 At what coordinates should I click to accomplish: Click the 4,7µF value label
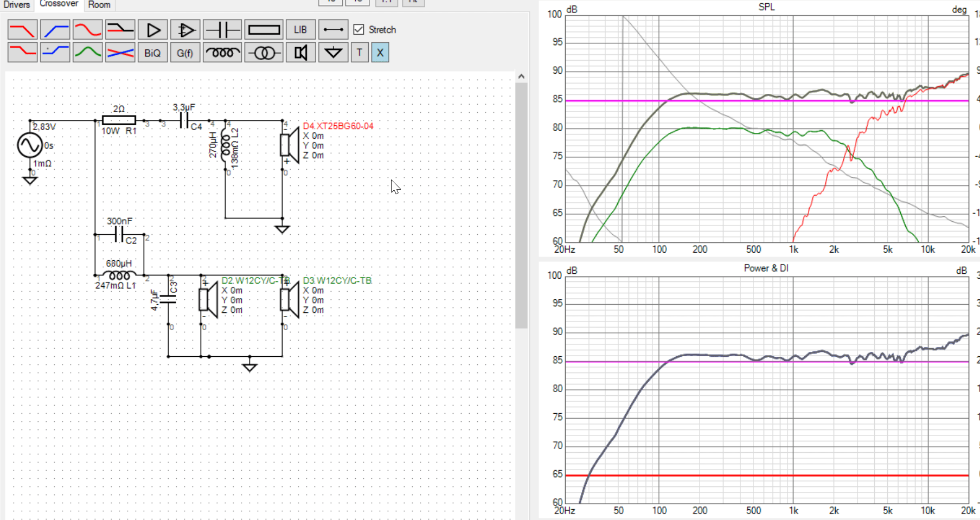(x=155, y=300)
